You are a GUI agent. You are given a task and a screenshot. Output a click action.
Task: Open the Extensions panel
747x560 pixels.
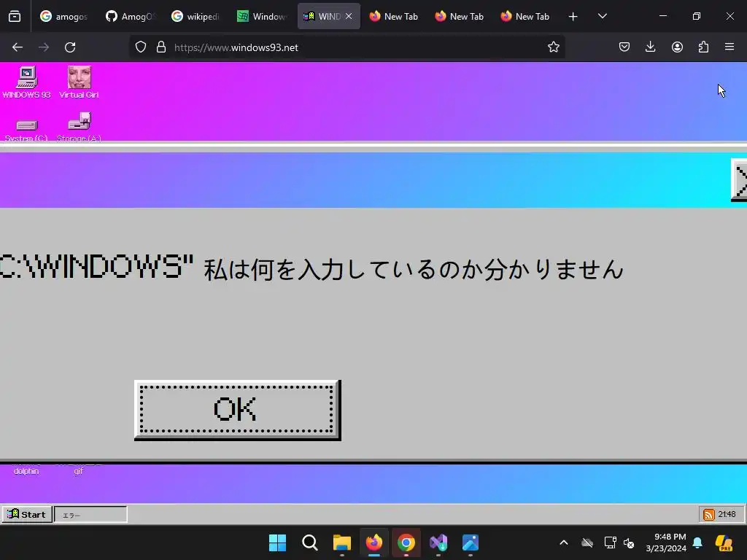[703, 47]
